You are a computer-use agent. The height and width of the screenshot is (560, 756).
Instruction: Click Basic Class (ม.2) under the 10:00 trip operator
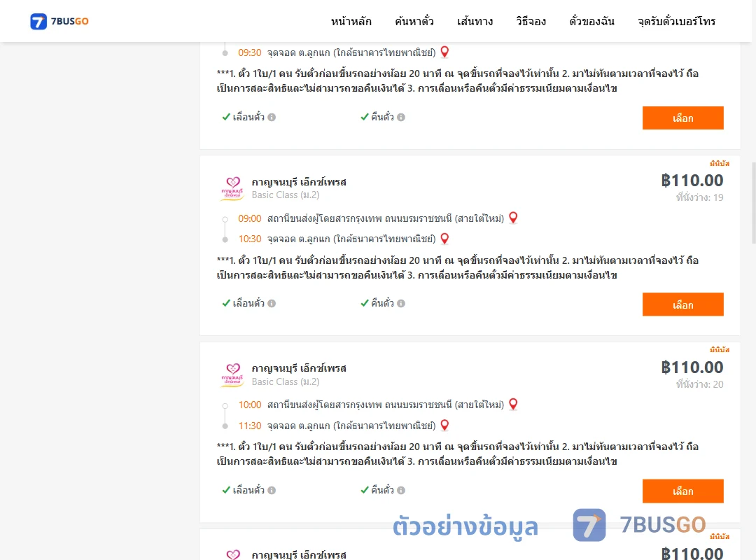[286, 381]
